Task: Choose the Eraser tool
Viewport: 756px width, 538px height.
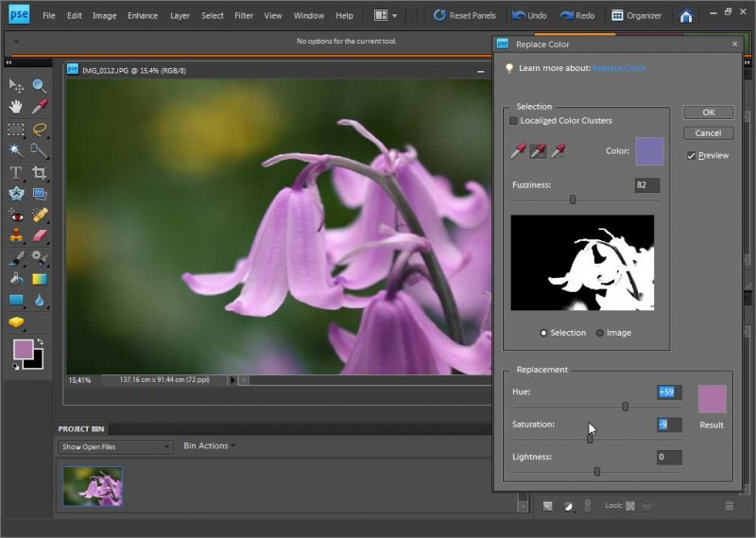Action: (40, 236)
